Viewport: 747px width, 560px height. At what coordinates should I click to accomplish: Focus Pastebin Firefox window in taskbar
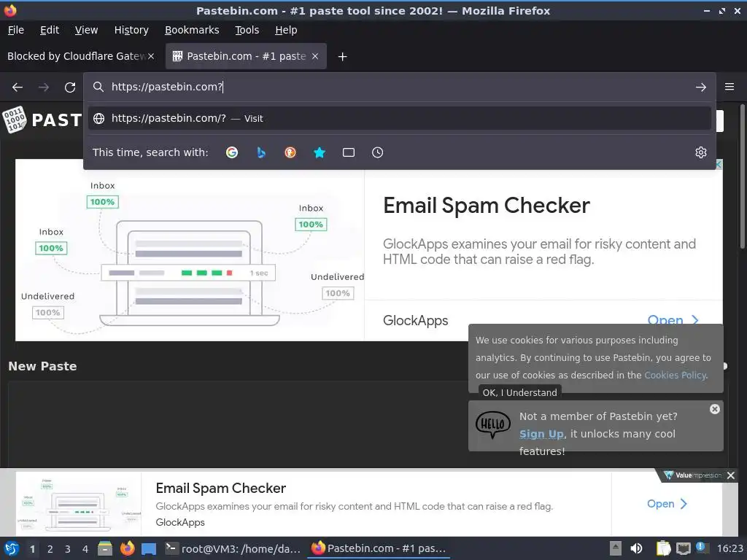point(379,548)
